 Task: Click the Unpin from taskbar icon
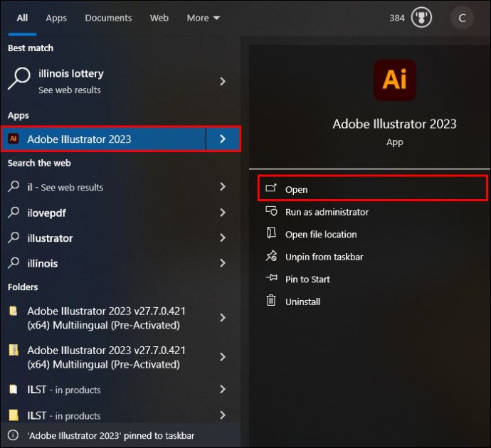270,257
